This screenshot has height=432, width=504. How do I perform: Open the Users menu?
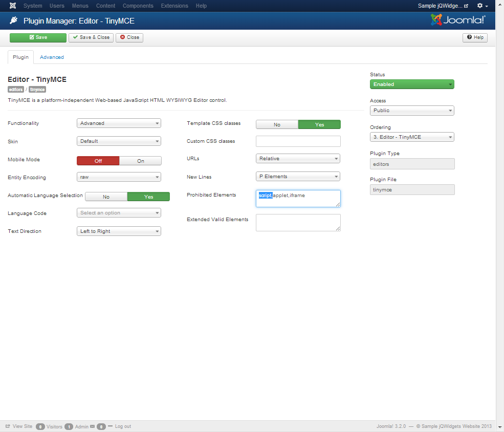pyautogui.click(x=57, y=6)
